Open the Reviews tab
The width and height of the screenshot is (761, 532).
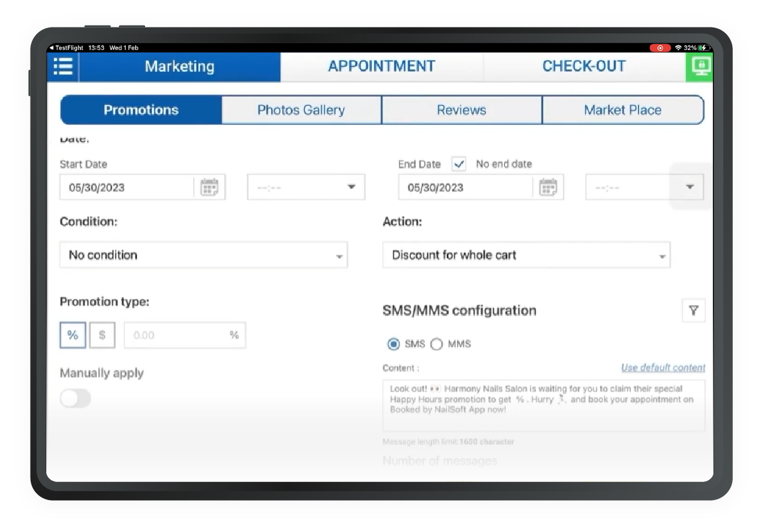coord(461,110)
